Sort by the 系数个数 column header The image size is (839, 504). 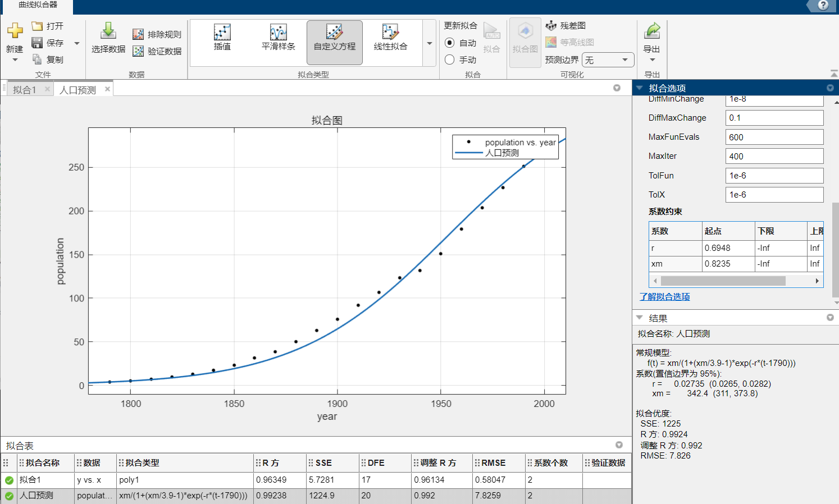pos(554,463)
